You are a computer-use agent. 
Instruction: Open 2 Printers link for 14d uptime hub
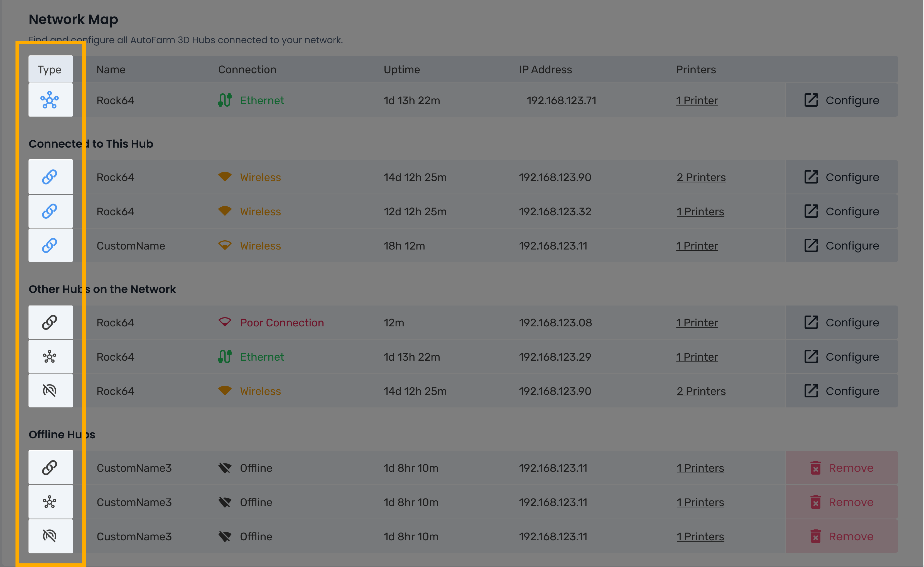701,177
